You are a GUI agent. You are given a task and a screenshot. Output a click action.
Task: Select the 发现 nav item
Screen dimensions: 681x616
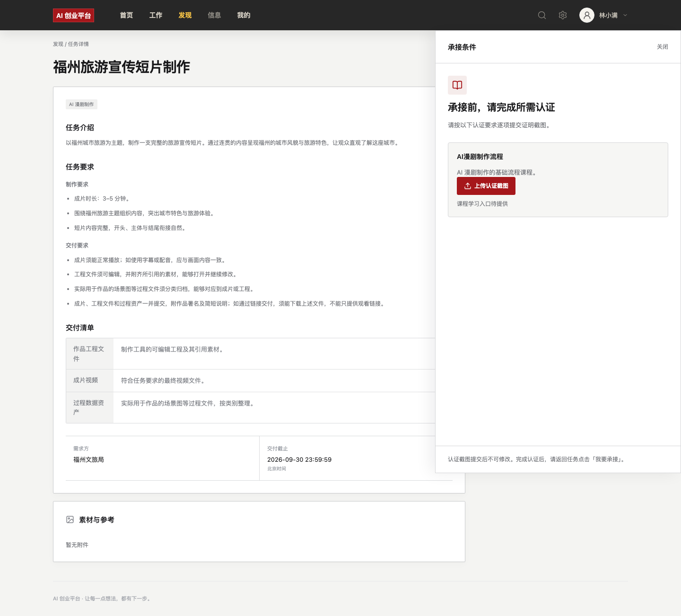tap(185, 15)
